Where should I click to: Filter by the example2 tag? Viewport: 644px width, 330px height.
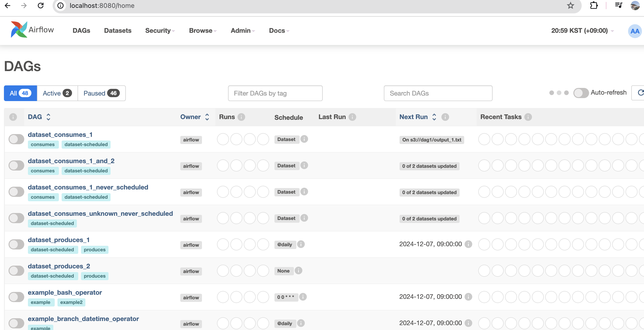[x=71, y=302]
